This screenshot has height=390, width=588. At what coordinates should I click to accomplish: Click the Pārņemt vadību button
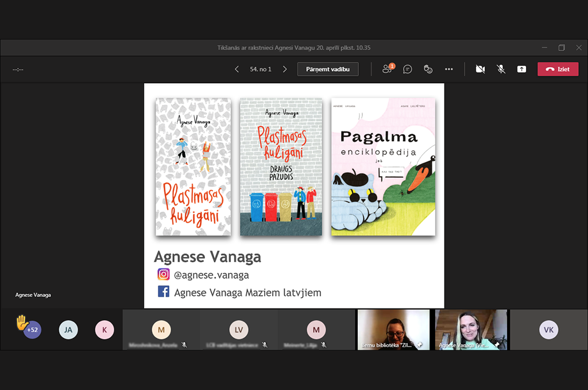(x=328, y=69)
